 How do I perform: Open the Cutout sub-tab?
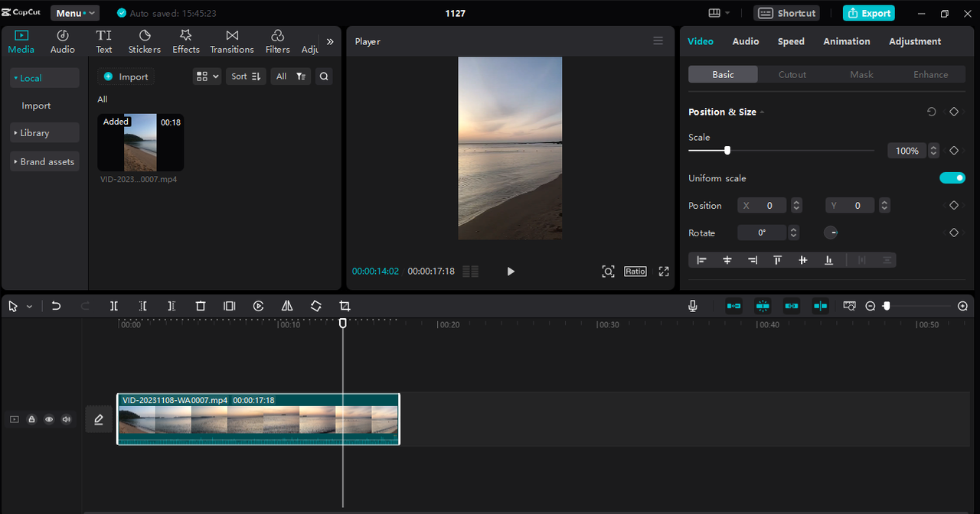click(792, 74)
